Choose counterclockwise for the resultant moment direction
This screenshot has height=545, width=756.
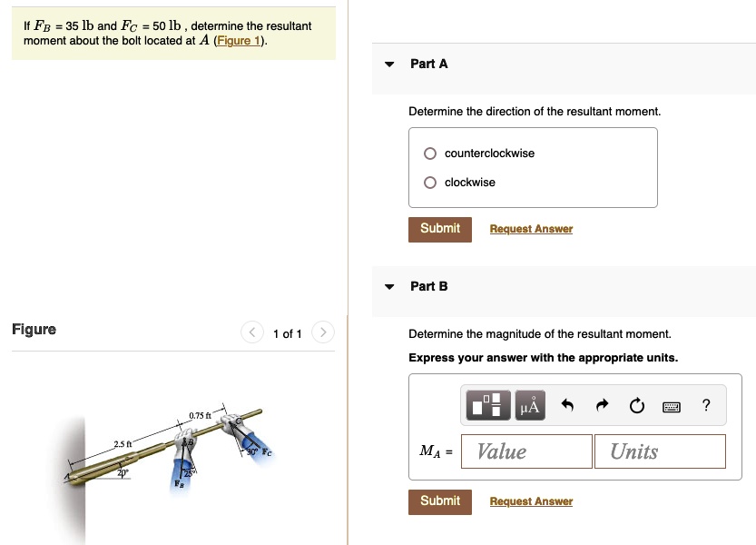pyautogui.click(x=429, y=153)
